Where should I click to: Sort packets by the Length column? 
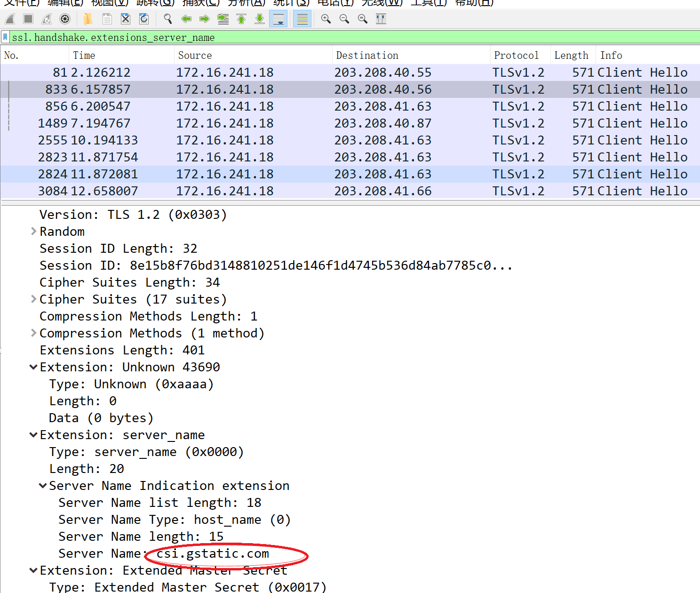[573, 55]
